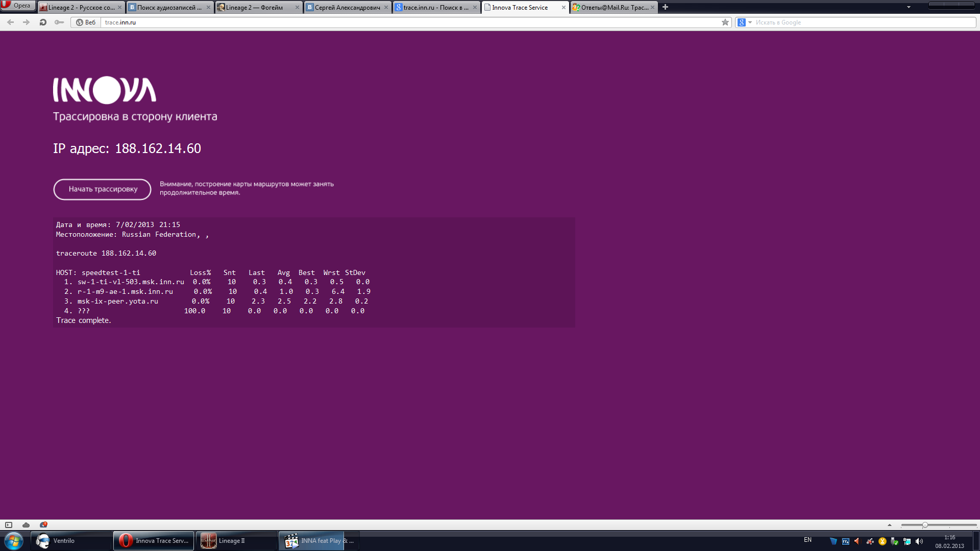980x551 pixels.
Task: Click the blue tray icon
Action: (x=834, y=541)
